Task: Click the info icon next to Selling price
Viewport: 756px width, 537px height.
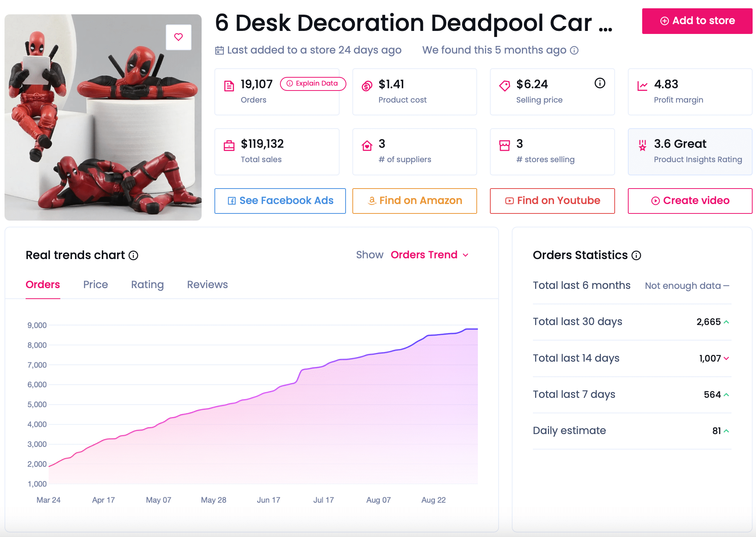Action: click(x=600, y=84)
